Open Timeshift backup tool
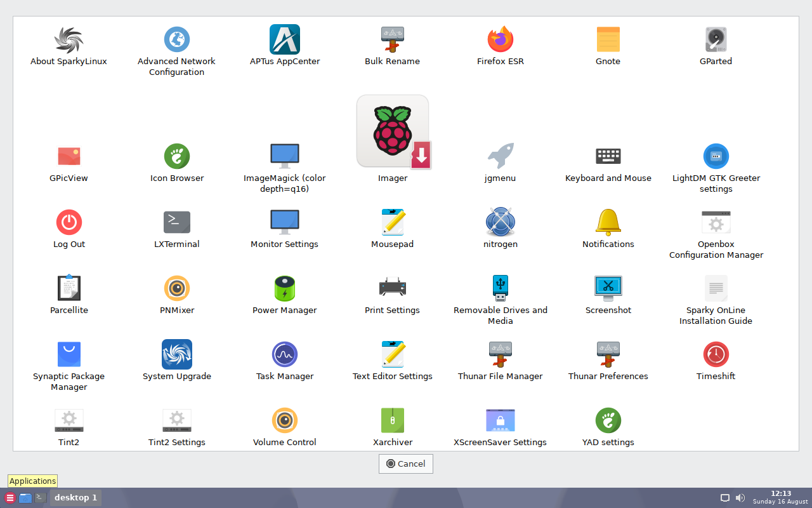 tap(716, 354)
